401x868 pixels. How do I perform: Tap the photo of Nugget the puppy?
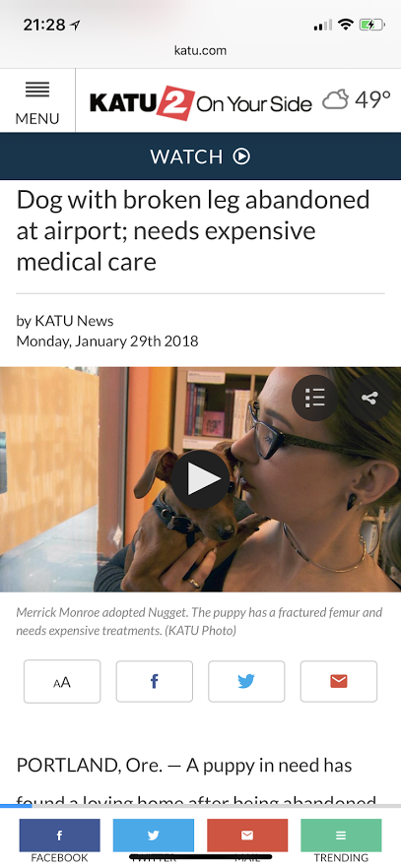tap(201, 479)
